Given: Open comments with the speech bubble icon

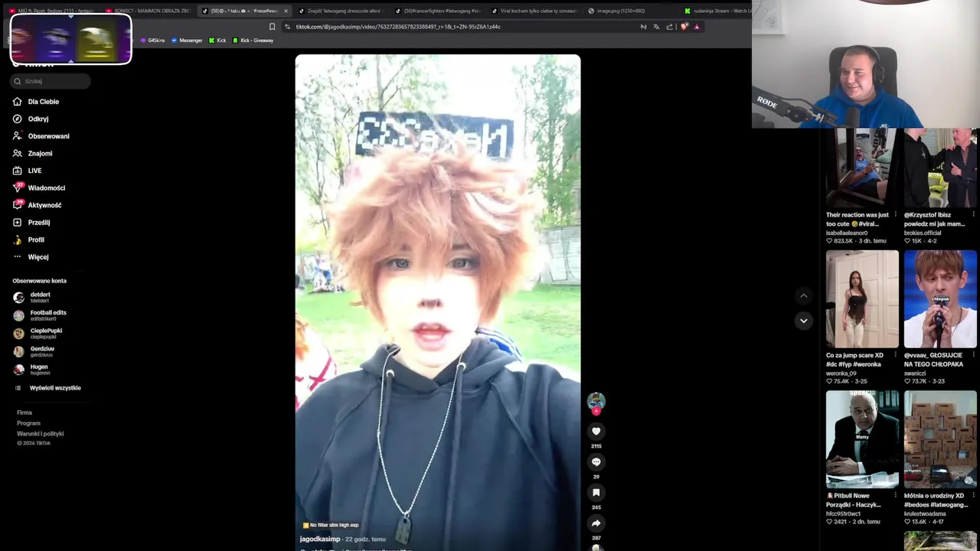Looking at the screenshot, I should (596, 462).
